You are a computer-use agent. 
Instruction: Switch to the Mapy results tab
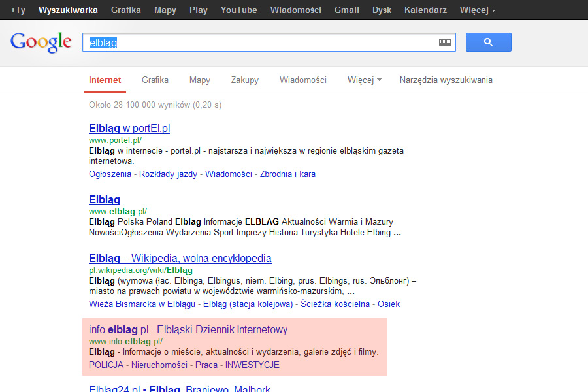pyautogui.click(x=199, y=80)
